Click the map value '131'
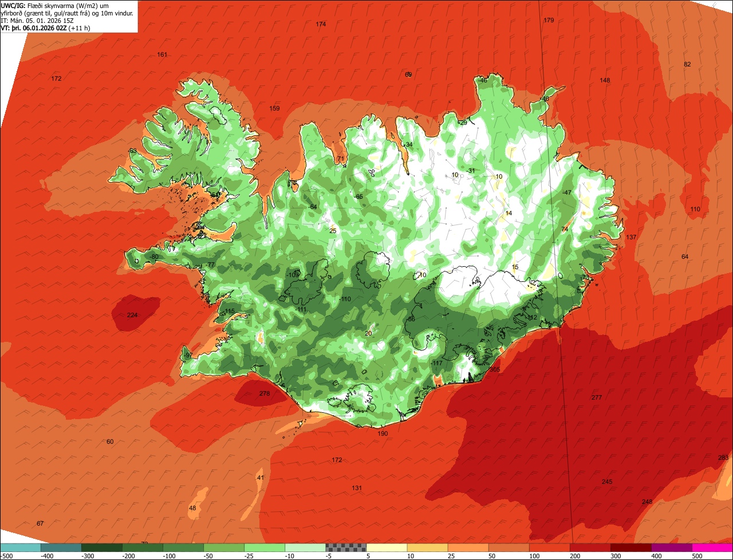The height and width of the screenshot is (560, 733). [357, 488]
